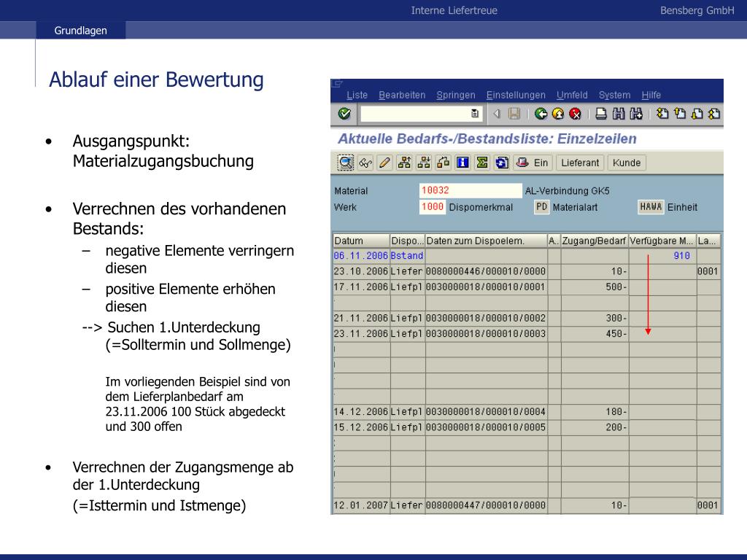This screenshot has height=560, width=747.
Task: Select the 06.11.2006 Bstand row date
Action: click(360, 256)
